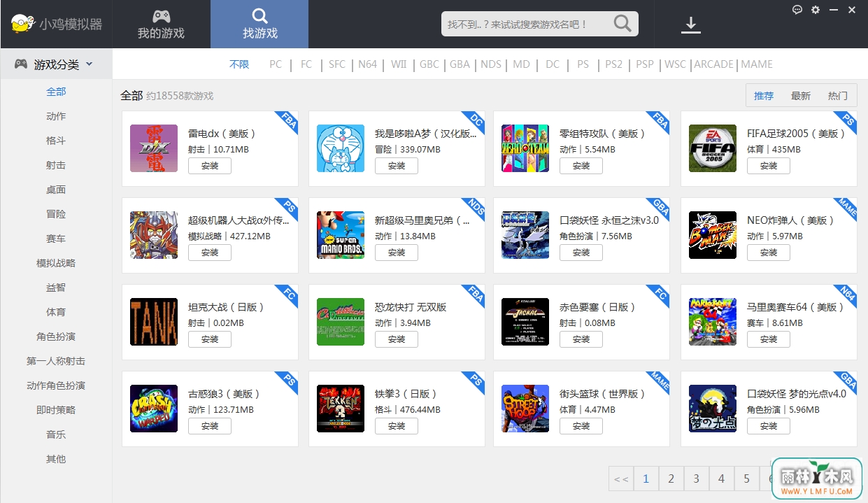
Task: Click the 超级机器人大战 game cover icon
Action: tap(154, 235)
